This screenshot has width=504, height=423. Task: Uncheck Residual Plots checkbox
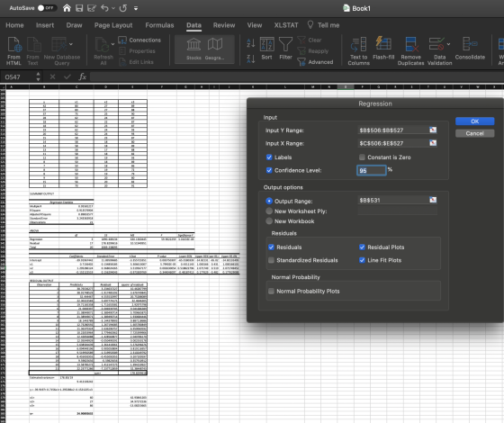[x=362, y=247]
